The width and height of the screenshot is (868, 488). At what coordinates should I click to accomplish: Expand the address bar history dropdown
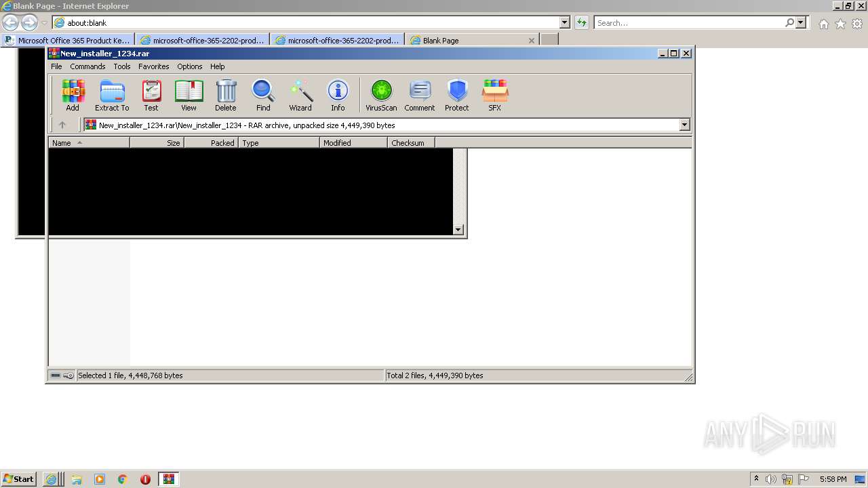click(565, 23)
